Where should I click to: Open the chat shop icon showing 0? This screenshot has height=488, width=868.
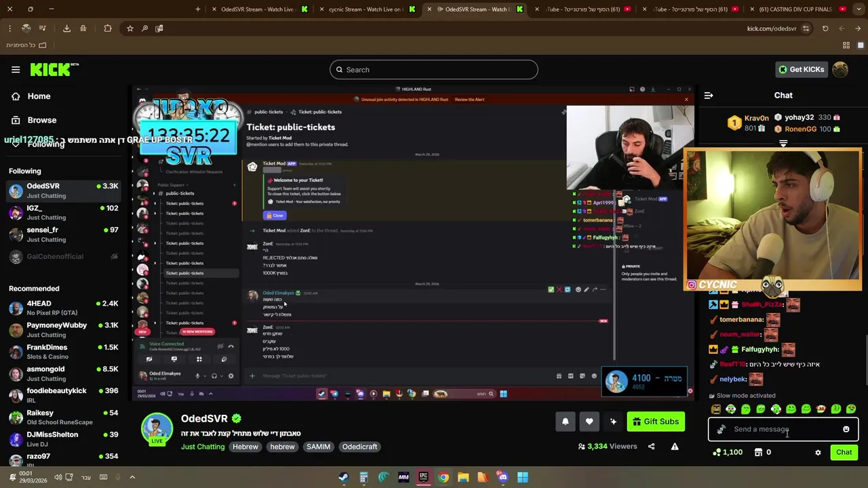tap(757, 452)
